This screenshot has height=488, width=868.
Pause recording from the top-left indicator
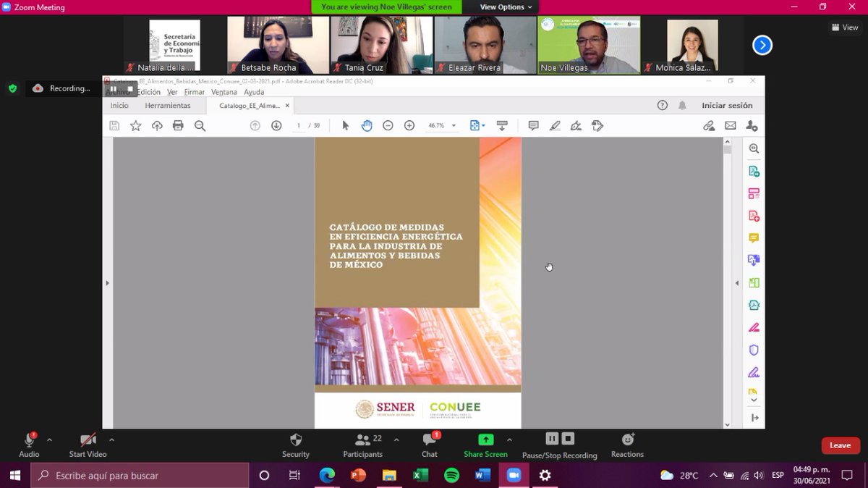point(113,88)
